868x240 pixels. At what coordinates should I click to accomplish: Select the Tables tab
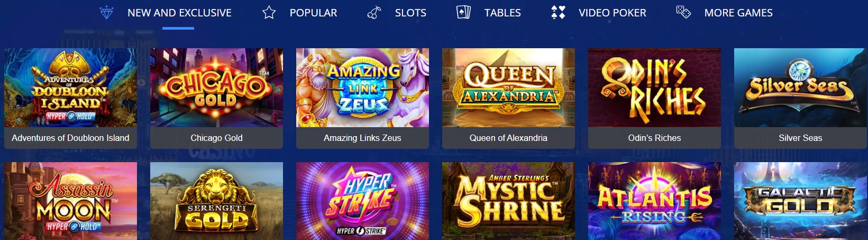point(502,13)
